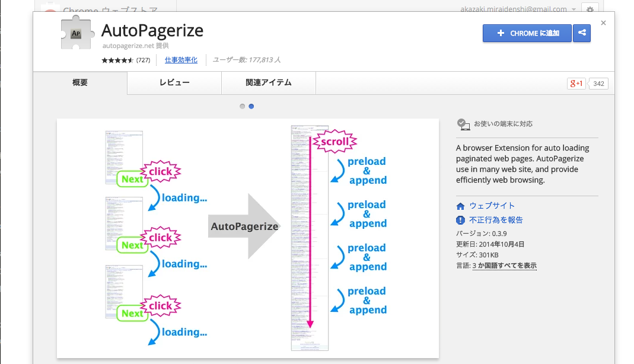Click the account email address in header
The image size is (634, 364).
pos(514,9)
